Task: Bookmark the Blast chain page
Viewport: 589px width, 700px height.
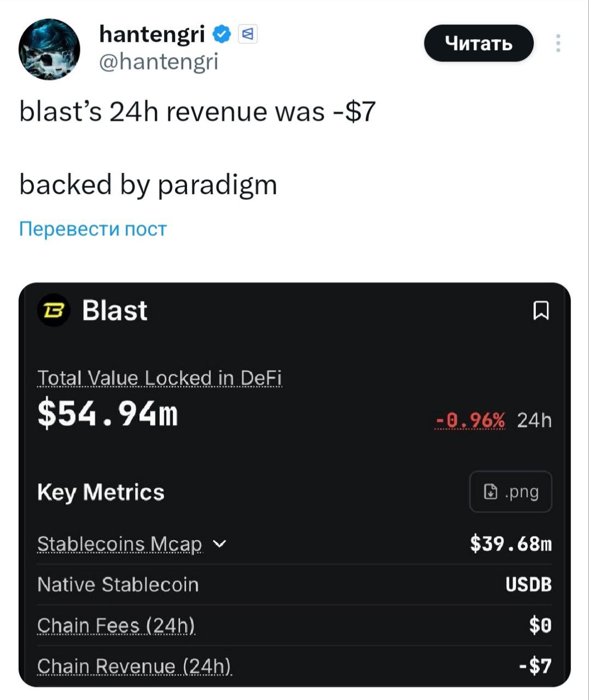Action: coord(541,311)
